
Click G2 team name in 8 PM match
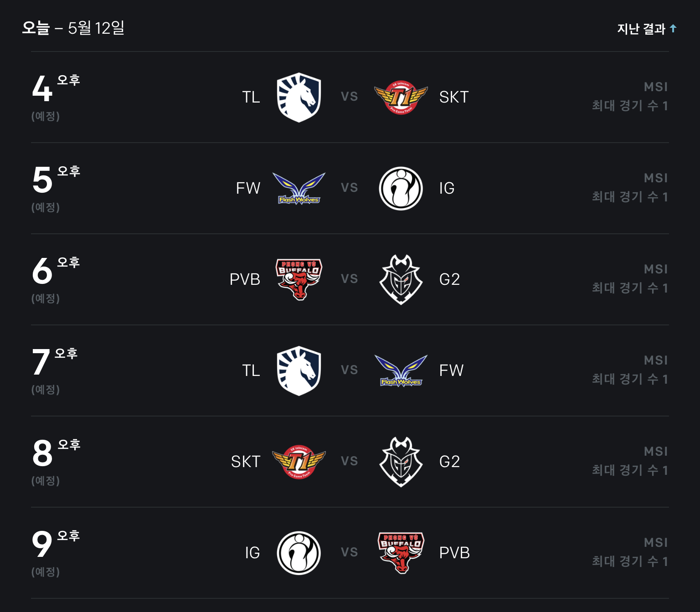(x=449, y=462)
